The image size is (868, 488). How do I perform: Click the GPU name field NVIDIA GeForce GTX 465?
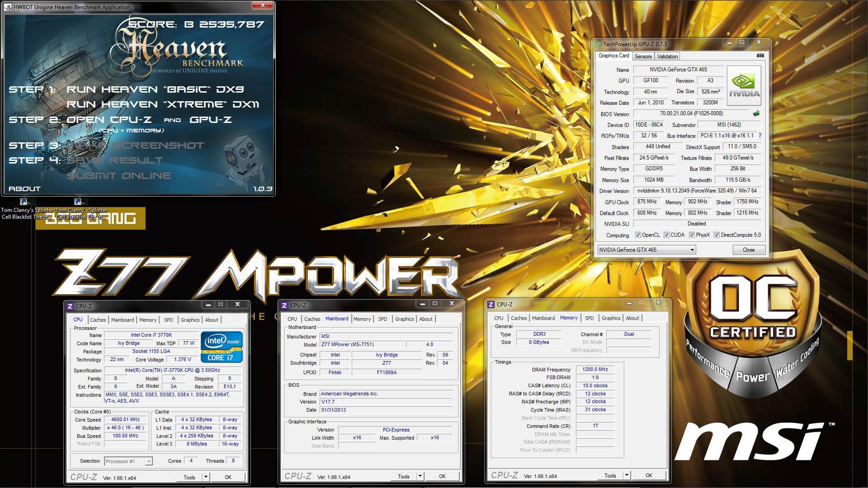[678, 70]
